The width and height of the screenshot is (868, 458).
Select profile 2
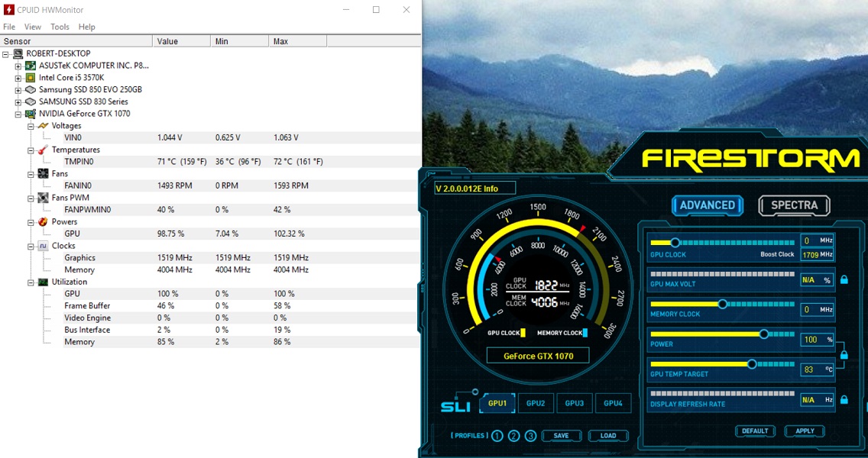click(x=513, y=436)
